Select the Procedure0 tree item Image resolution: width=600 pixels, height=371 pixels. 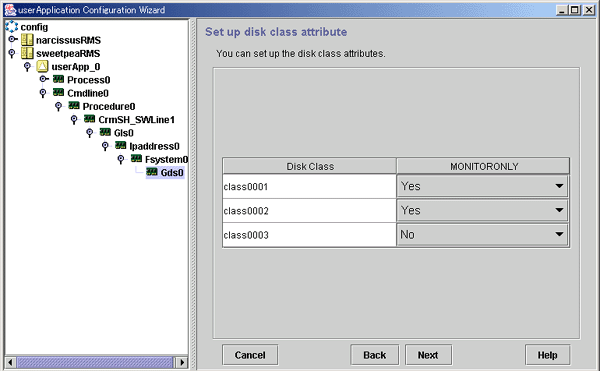(109, 106)
